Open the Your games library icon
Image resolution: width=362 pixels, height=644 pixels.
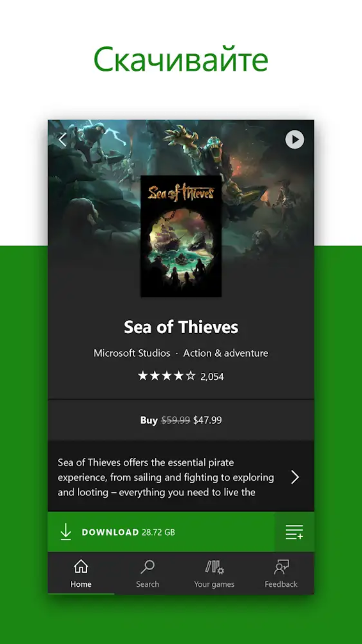click(x=214, y=567)
